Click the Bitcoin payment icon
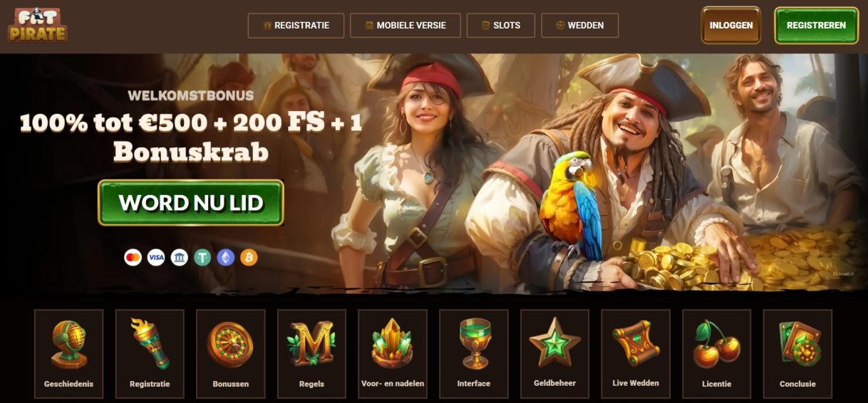Image resolution: width=868 pixels, height=403 pixels. [x=249, y=257]
